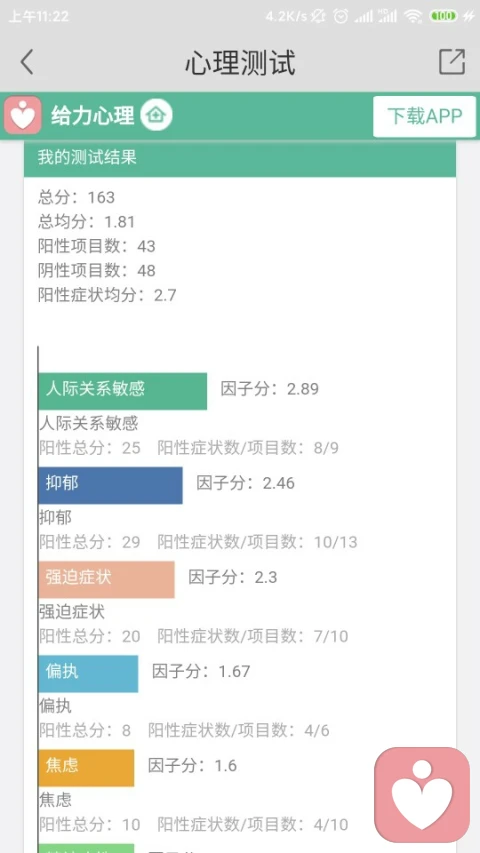Select the dark blue 抑郁 bar

coord(111,485)
